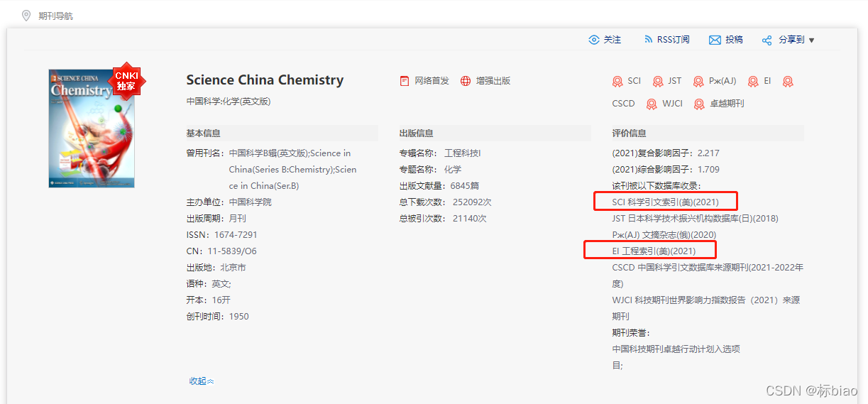Click the medal icon beside WJCI
The height and width of the screenshot is (404, 868).
pyautogui.click(x=652, y=104)
